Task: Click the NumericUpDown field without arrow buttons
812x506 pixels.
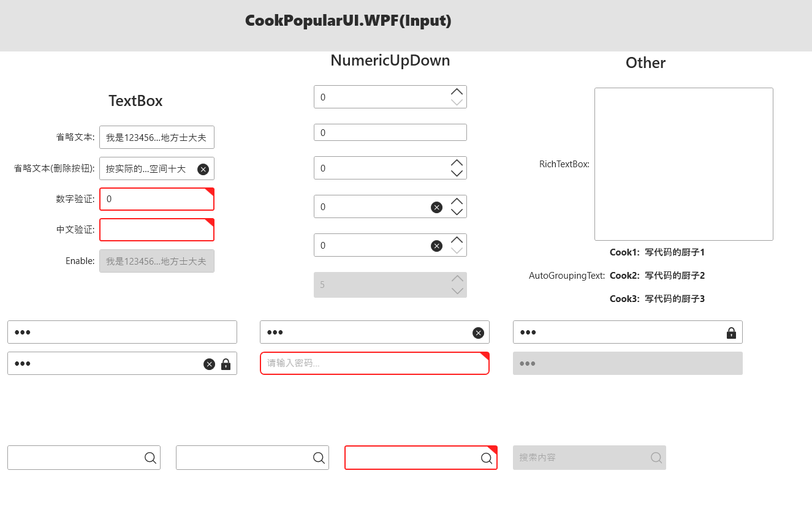Action: 390,132
